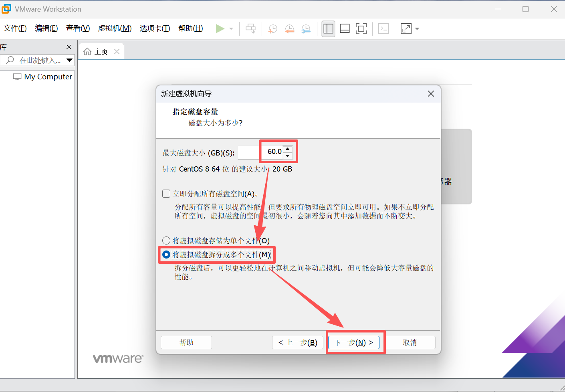Click the VMware Workstation title bar app icon

[x=6, y=9]
